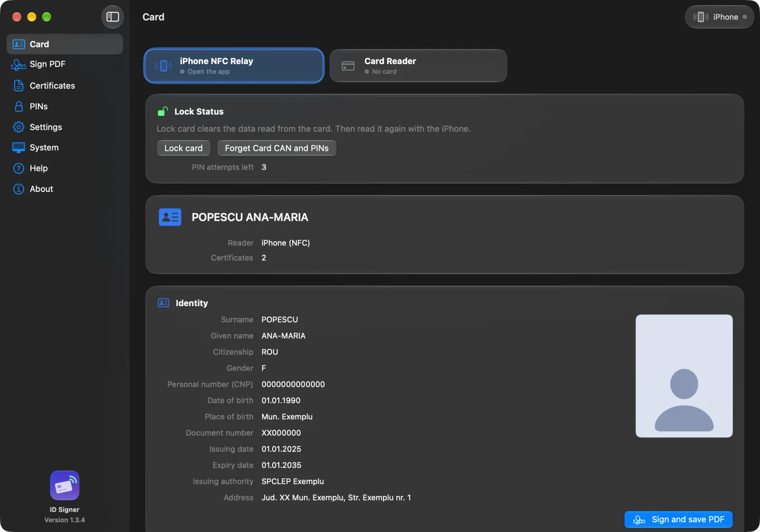The height and width of the screenshot is (532, 760).
Task: Open the PINs sidebar item
Action: tap(65, 106)
